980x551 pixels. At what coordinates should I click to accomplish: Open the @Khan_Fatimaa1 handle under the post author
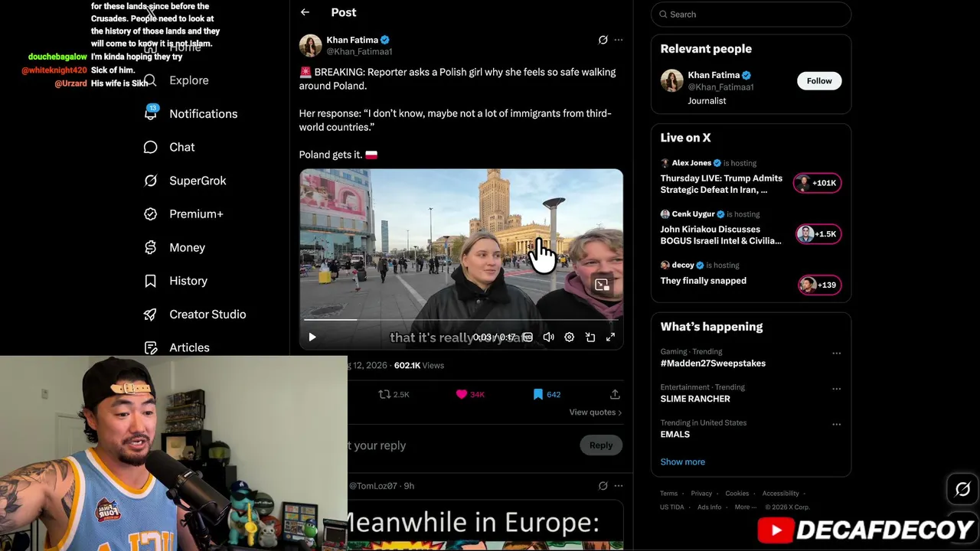(359, 51)
